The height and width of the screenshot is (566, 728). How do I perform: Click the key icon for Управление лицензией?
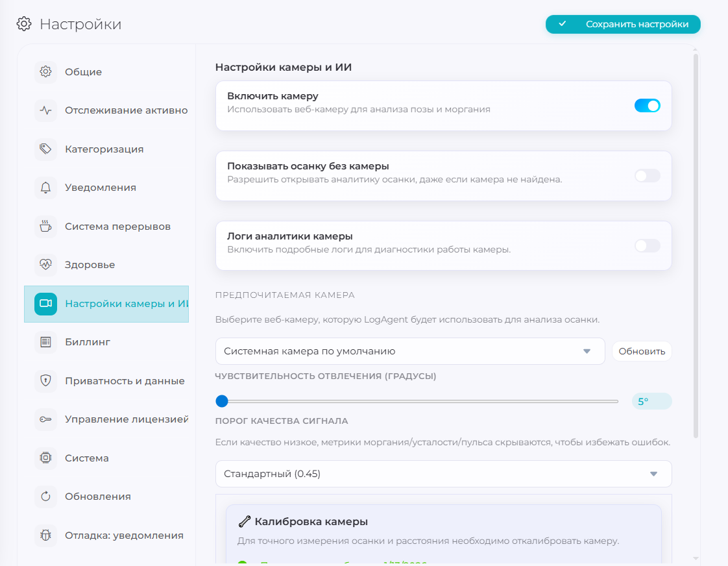(x=45, y=419)
